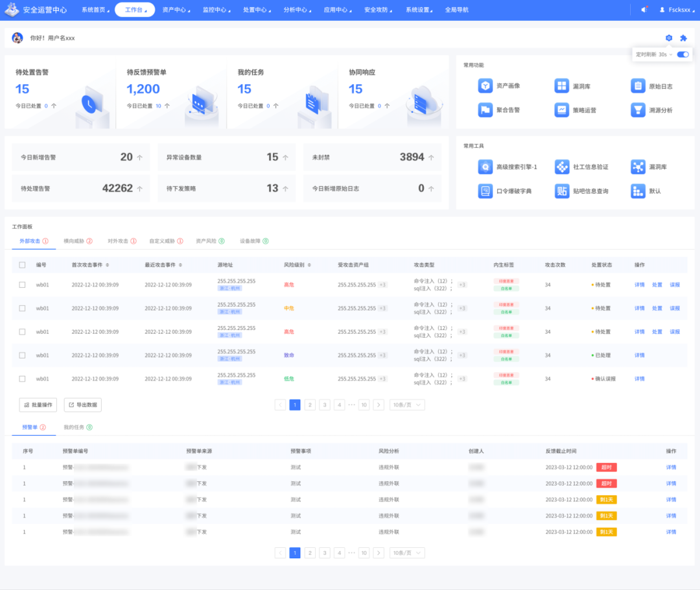Screen dimensions: 700x590
Task: Open the Fscksxx user account dropdown
Action: (677, 10)
